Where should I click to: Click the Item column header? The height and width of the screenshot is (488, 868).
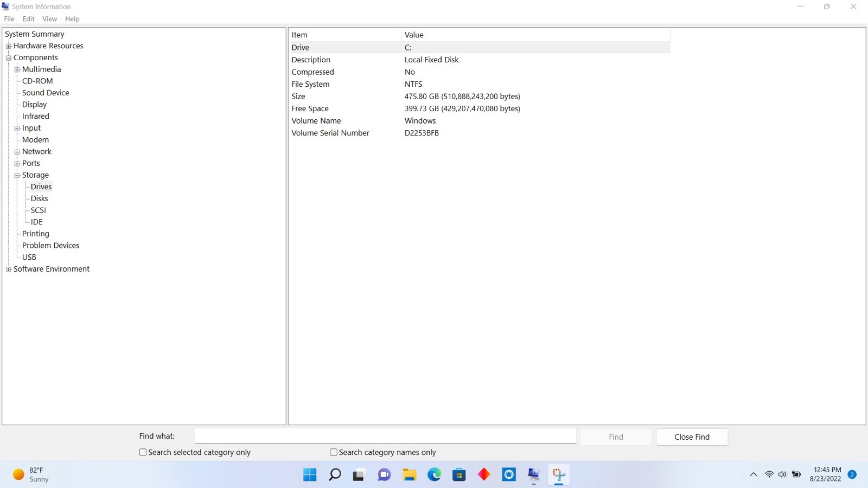coord(345,35)
